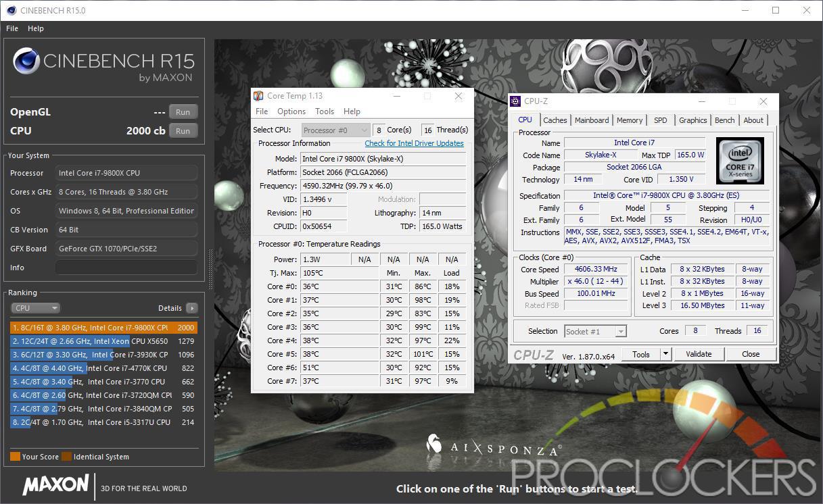The width and height of the screenshot is (823, 504).
Task: Select ranking entry Core i7-9800X with score 2000
Action: (x=103, y=328)
